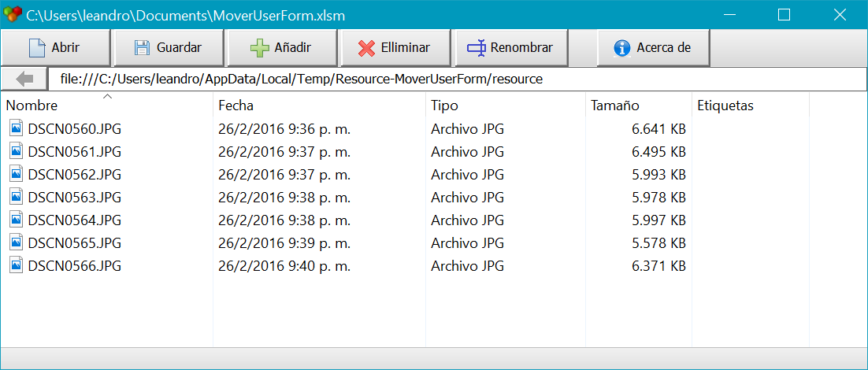Image resolution: width=868 pixels, height=370 pixels.
Task: Click the Renombrar rename icon
Action: tap(477, 47)
